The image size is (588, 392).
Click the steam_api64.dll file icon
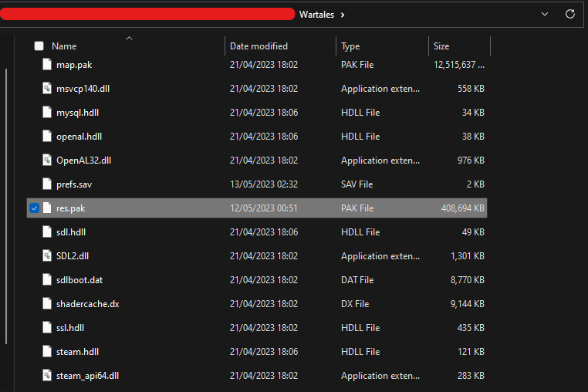pos(46,376)
